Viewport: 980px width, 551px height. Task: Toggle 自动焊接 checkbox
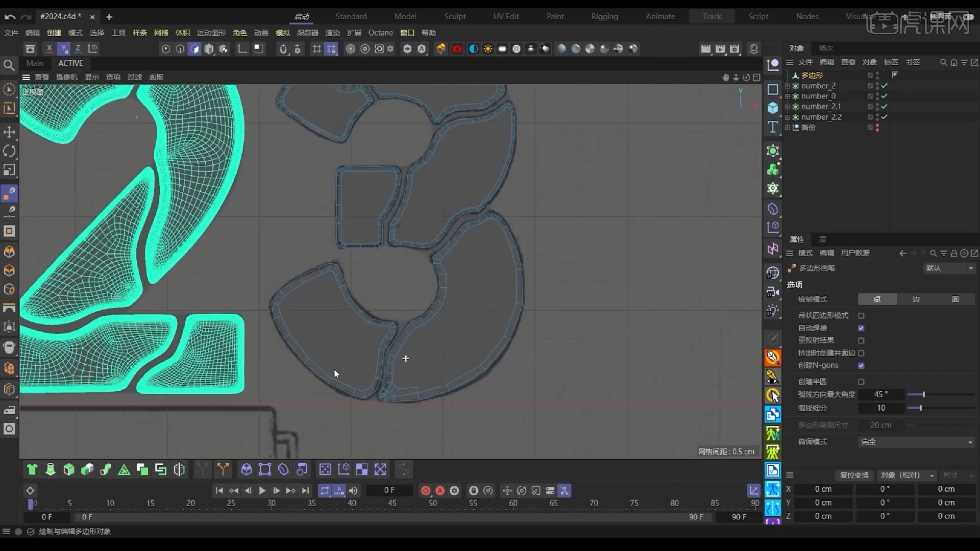point(861,328)
